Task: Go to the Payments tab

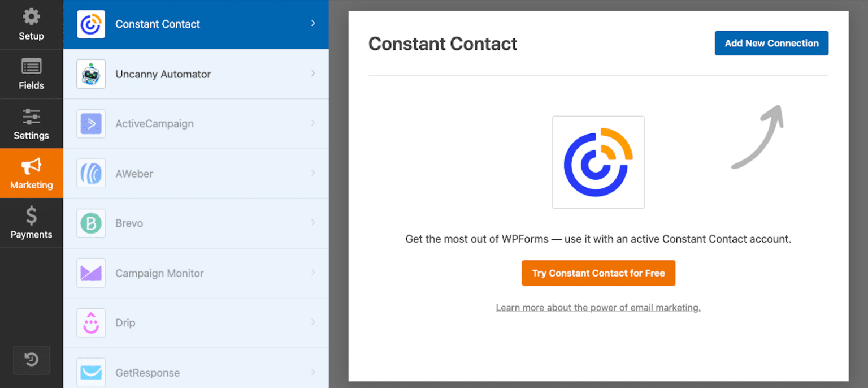Action: point(31,223)
